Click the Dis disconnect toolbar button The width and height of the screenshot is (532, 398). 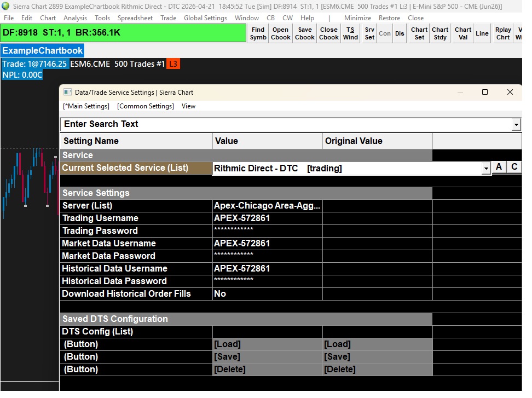coord(400,33)
